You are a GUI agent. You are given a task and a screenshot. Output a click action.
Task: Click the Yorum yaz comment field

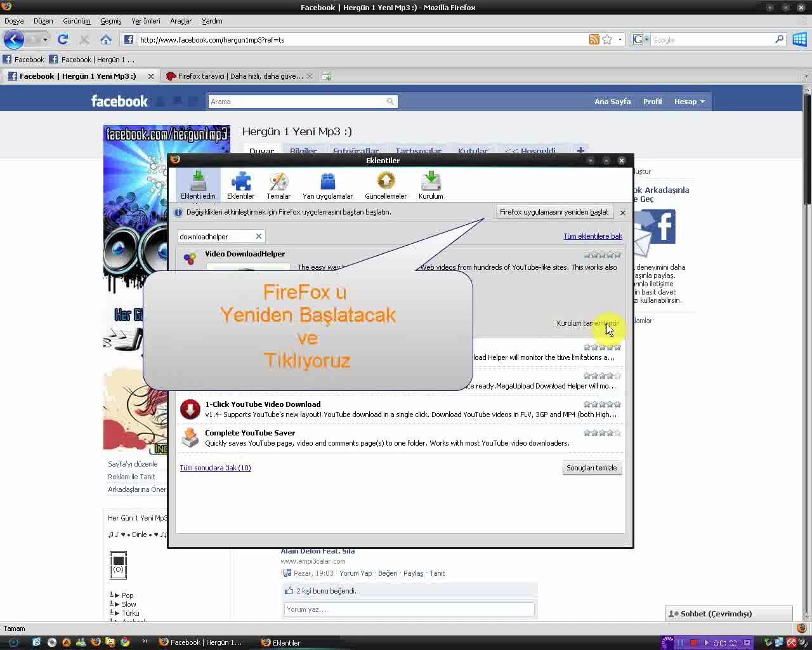(x=409, y=609)
